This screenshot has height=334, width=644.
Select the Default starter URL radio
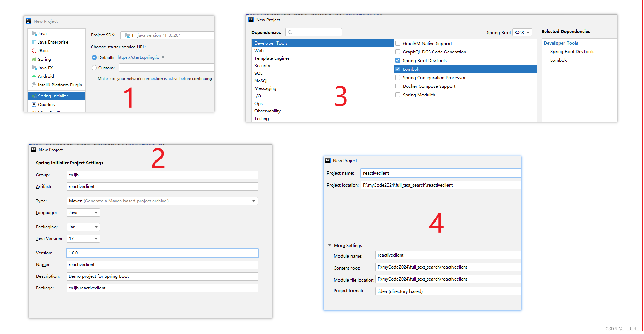click(94, 58)
